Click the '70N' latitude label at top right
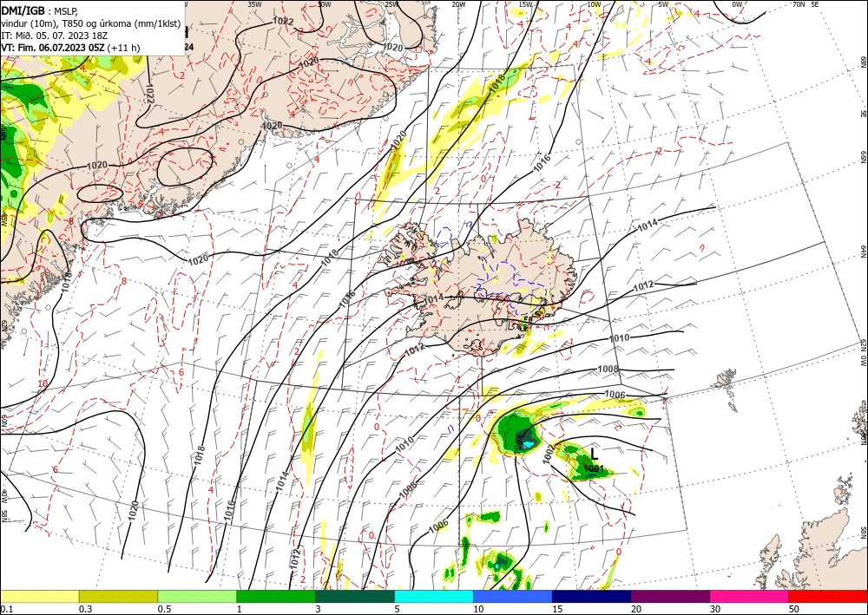Viewport: 868px width, 615px height. click(x=799, y=4)
